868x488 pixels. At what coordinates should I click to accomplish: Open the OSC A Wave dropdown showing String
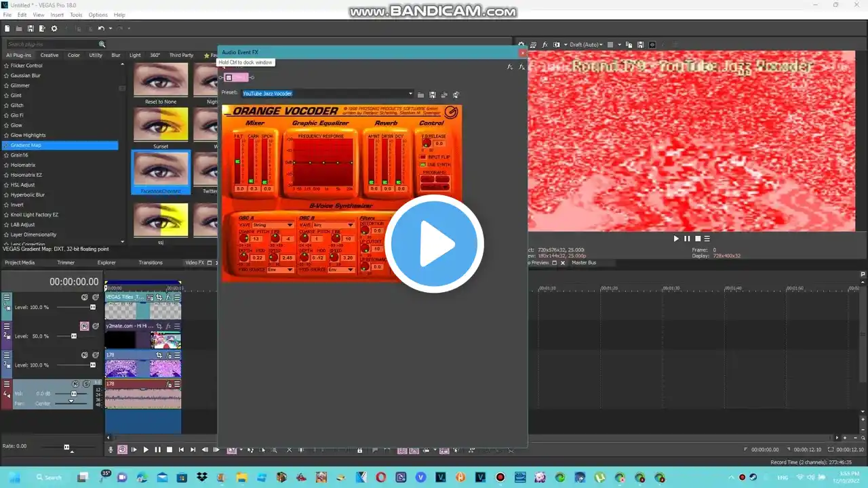point(272,225)
